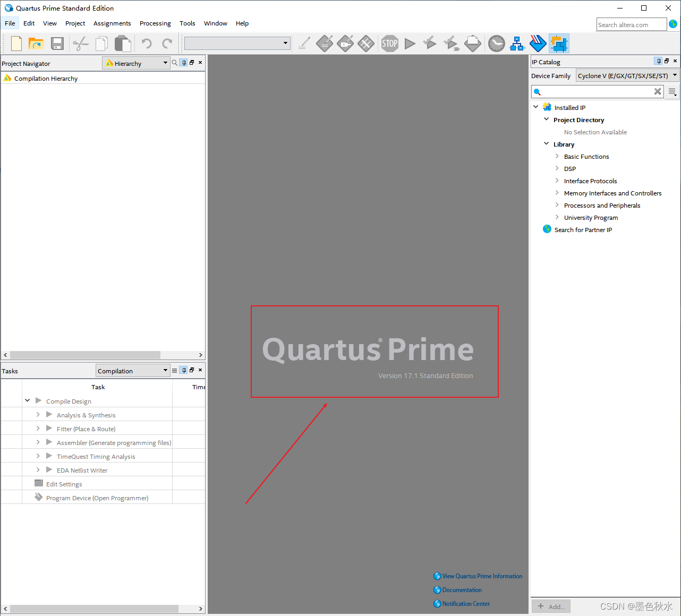Screen dimensions: 681x616
Task: Open the Hierarchy dropdown in Project Navigator
Action: [136, 63]
